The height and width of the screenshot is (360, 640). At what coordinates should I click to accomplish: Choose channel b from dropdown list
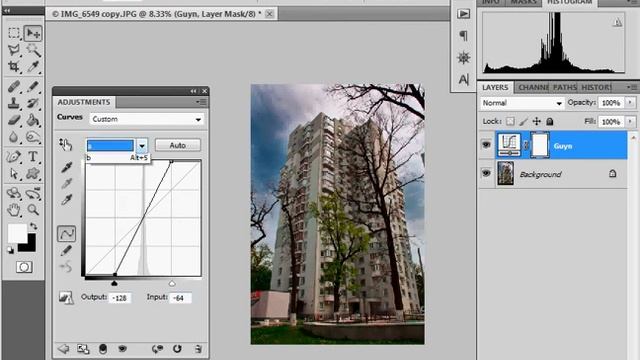pyautogui.click(x=118, y=158)
